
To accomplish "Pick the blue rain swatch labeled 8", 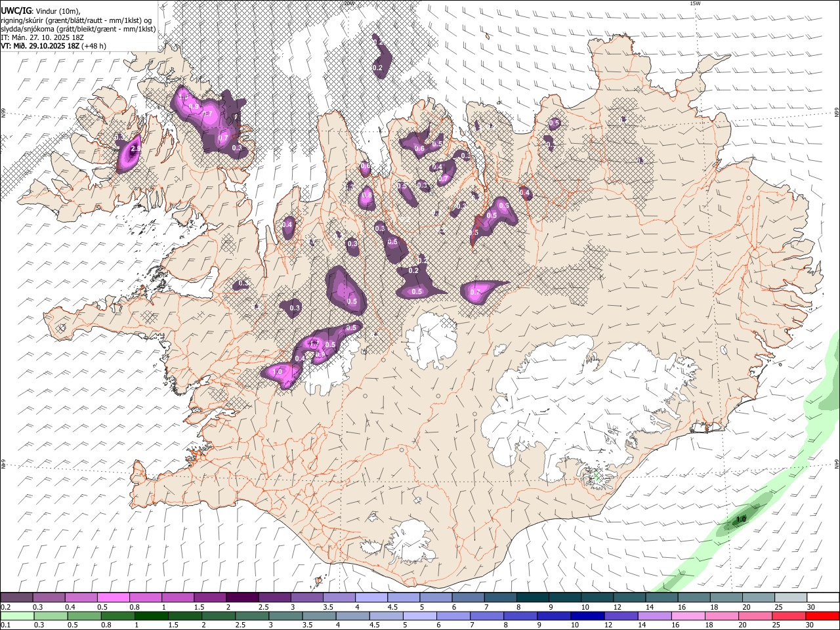I will click(x=520, y=616).
